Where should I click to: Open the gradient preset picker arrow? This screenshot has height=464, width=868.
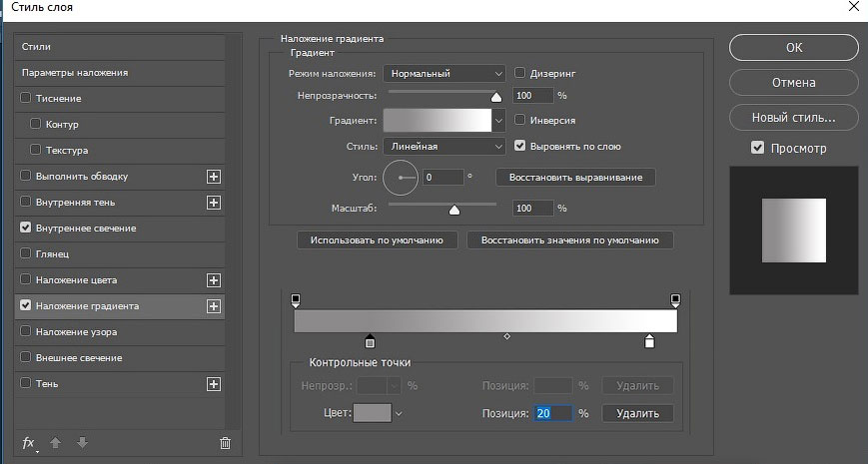point(498,121)
